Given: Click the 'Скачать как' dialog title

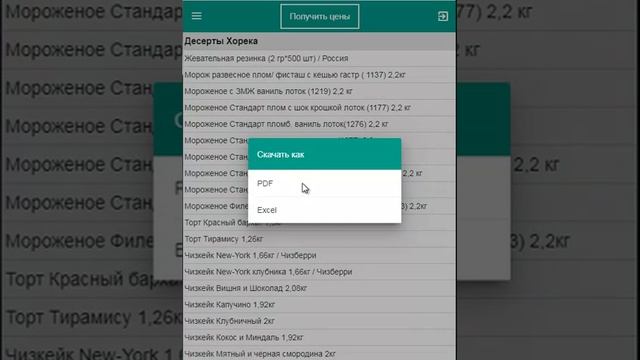Looking at the screenshot, I should (280, 155).
